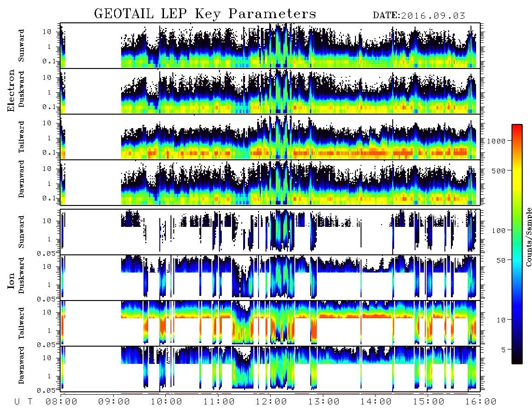The height and width of the screenshot is (410, 532).
Task: Select the date text 'DATE:2016.09.03'
Action: click(x=419, y=16)
